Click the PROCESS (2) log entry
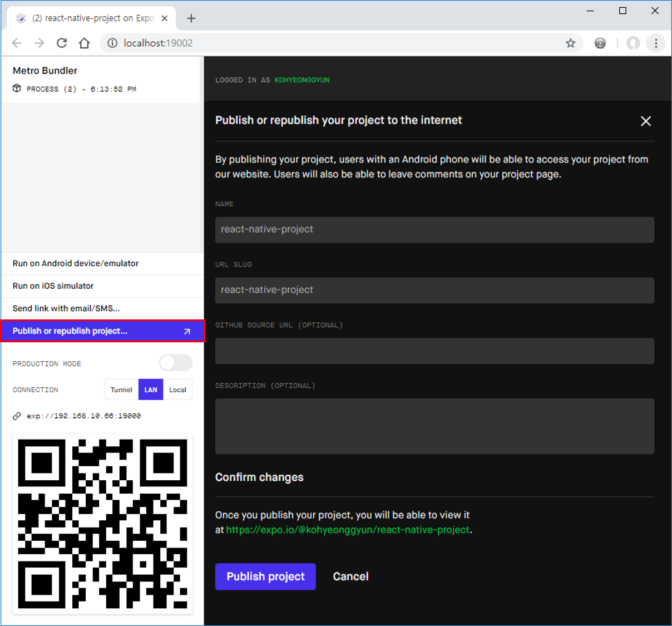This screenshot has width=672, height=626. pyautogui.click(x=81, y=89)
